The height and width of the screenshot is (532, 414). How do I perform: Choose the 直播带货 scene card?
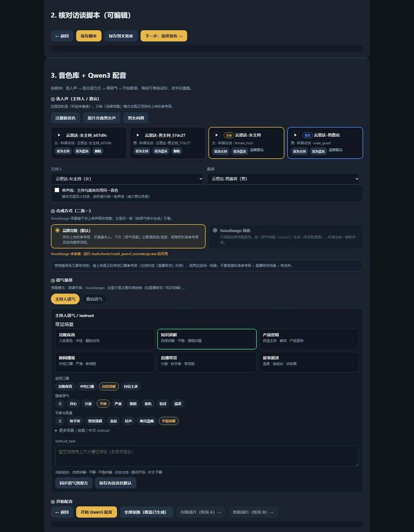207,362
